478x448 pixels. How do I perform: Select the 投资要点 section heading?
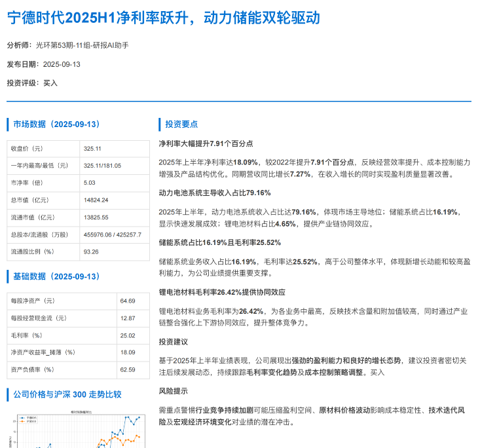click(181, 124)
